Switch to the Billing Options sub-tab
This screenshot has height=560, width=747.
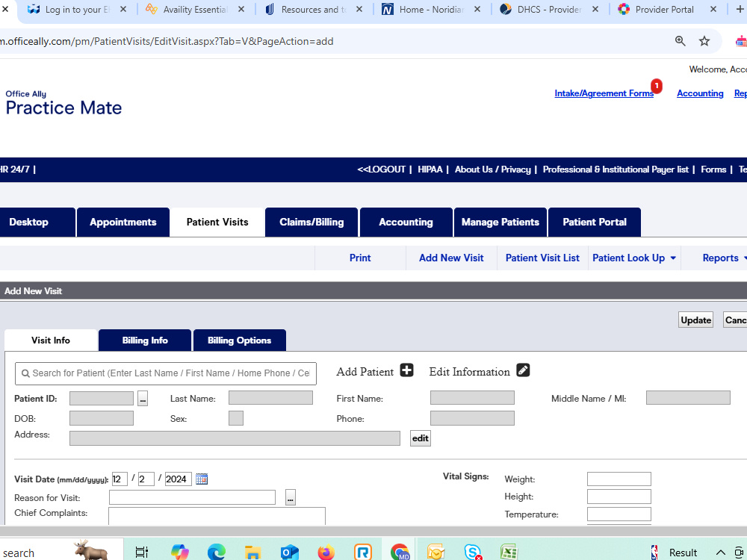tap(239, 340)
